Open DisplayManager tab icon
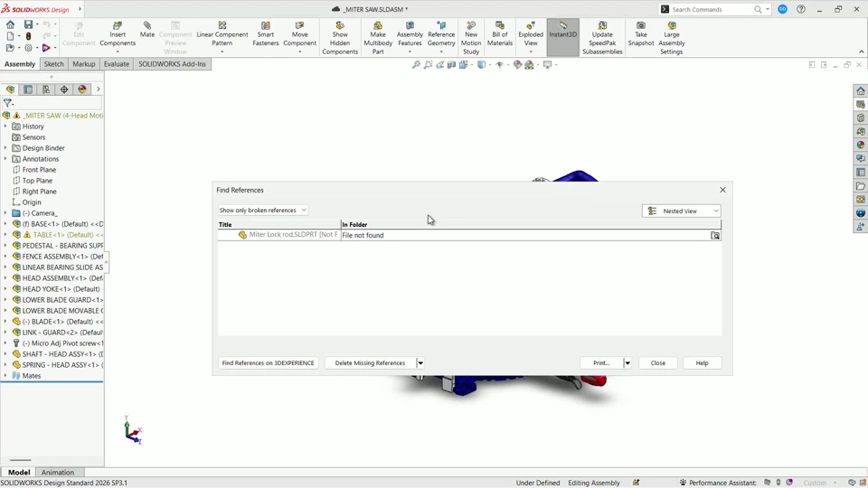Screen dimensions: 868x488 [82, 89]
